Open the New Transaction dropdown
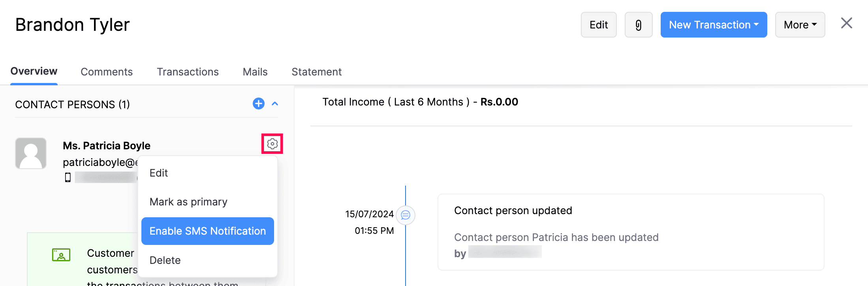This screenshot has width=868, height=286. tap(713, 25)
